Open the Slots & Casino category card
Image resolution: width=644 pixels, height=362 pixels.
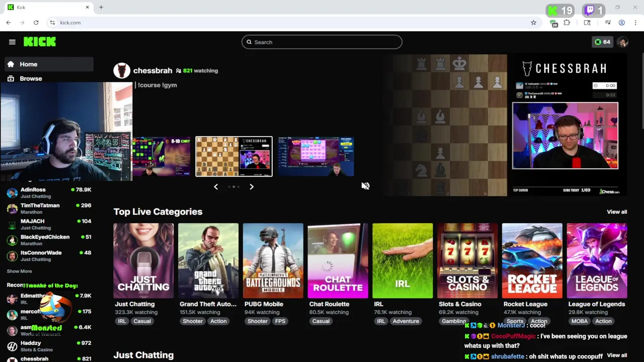pos(467,261)
